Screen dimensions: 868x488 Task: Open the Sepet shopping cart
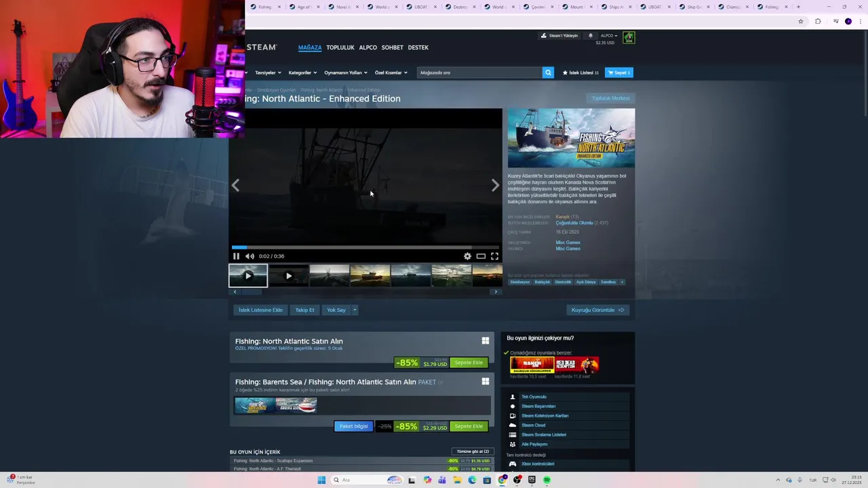click(619, 73)
